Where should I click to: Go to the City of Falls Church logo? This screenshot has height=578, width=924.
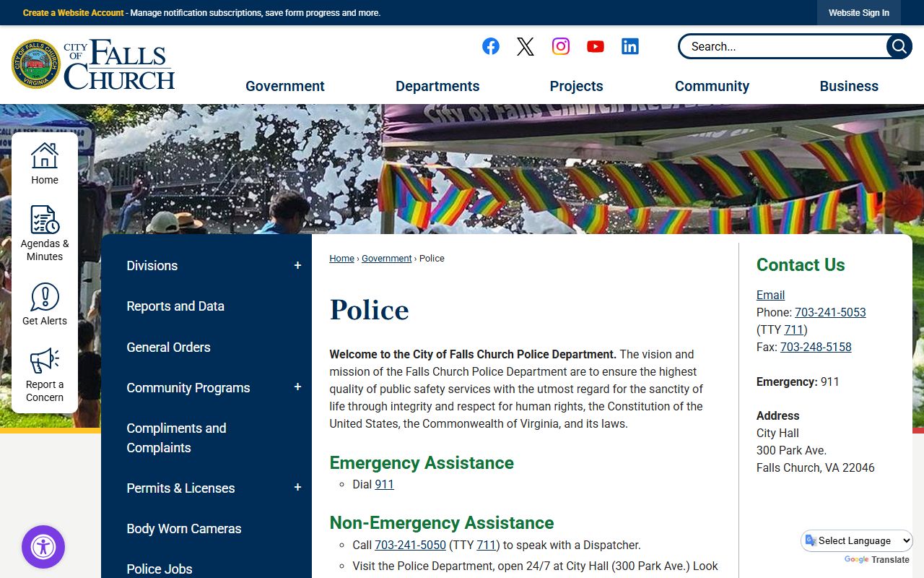point(93,64)
